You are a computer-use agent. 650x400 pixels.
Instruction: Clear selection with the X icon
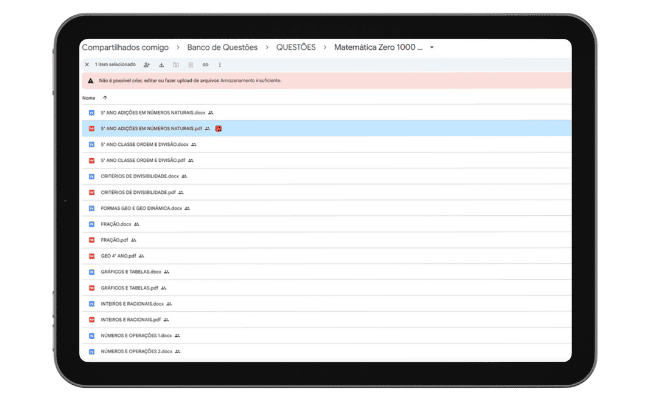(x=87, y=64)
